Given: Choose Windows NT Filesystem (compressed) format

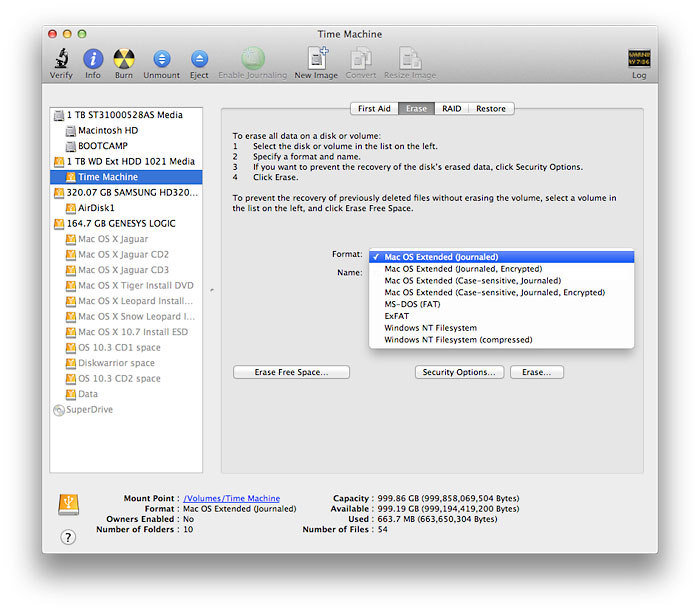Looking at the screenshot, I should [501, 340].
